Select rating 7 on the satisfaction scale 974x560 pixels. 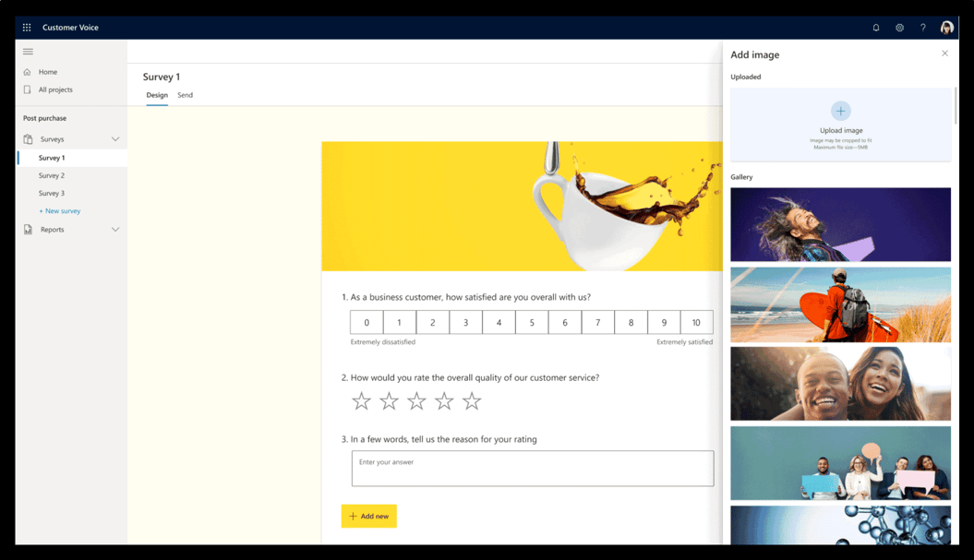(597, 322)
